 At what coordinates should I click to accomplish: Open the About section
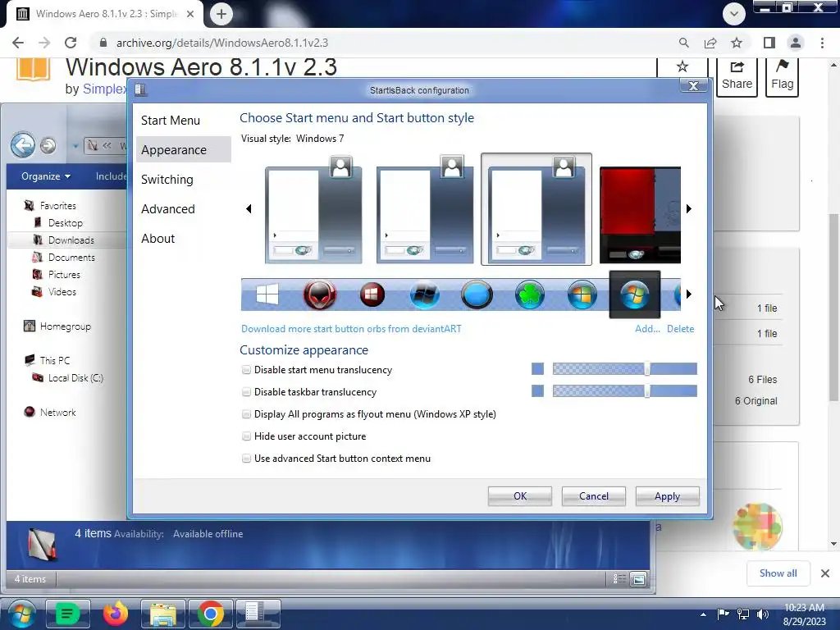[158, 239]
